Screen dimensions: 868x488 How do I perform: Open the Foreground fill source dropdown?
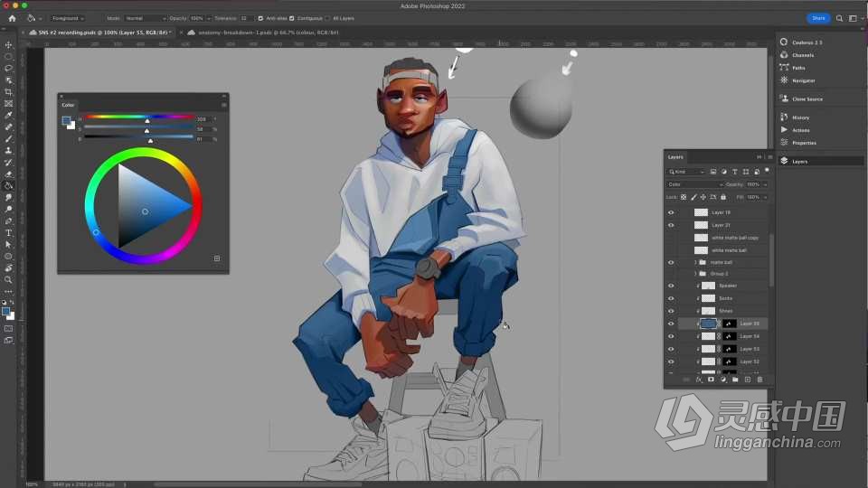68,18
